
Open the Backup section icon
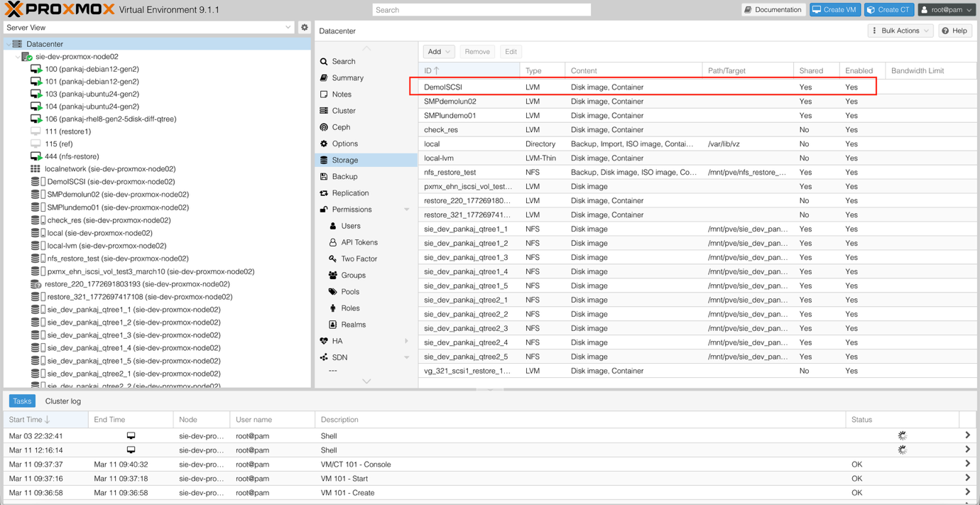click(x=325, y=176)
